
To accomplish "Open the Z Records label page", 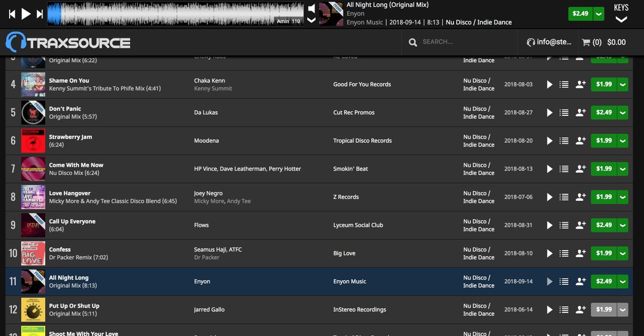I will (346, 197).
